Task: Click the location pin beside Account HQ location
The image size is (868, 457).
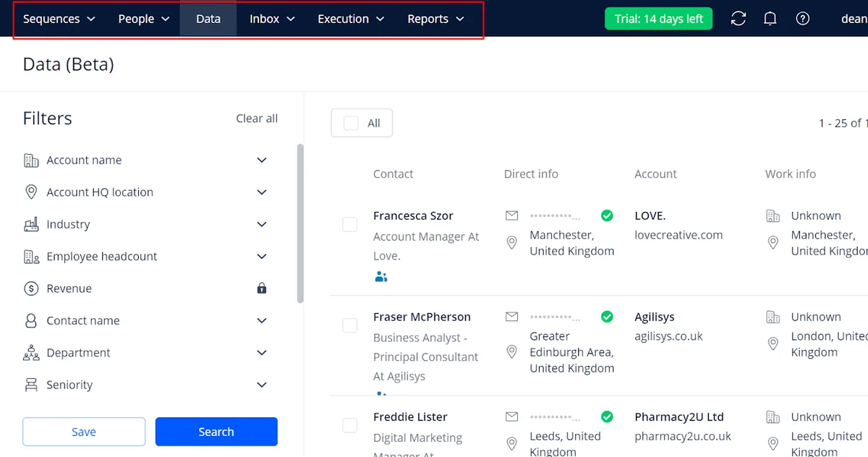Action: (30, 192)
